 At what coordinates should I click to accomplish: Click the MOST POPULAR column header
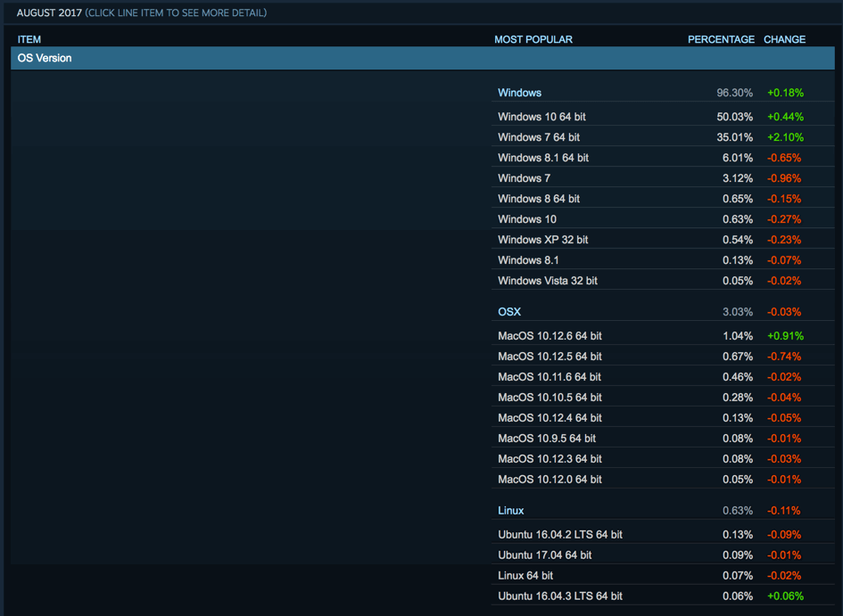(533, 40)
